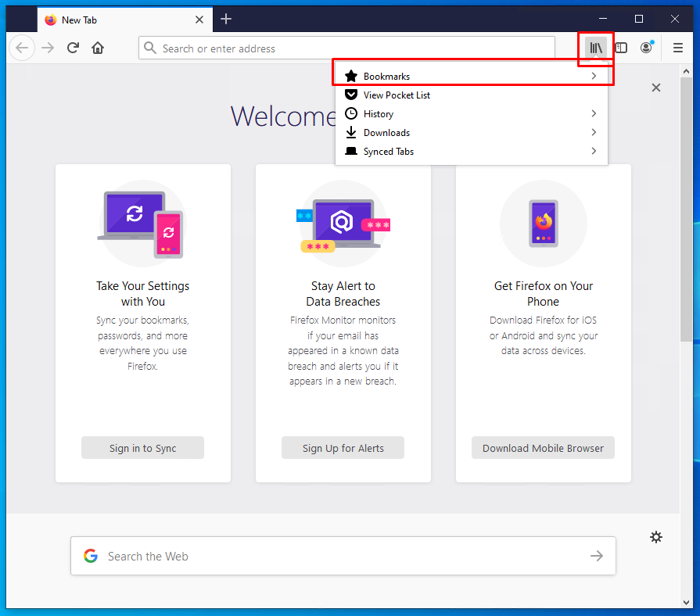Click the Pocket icon
The image size is (700, 616).
coord(351,95)
